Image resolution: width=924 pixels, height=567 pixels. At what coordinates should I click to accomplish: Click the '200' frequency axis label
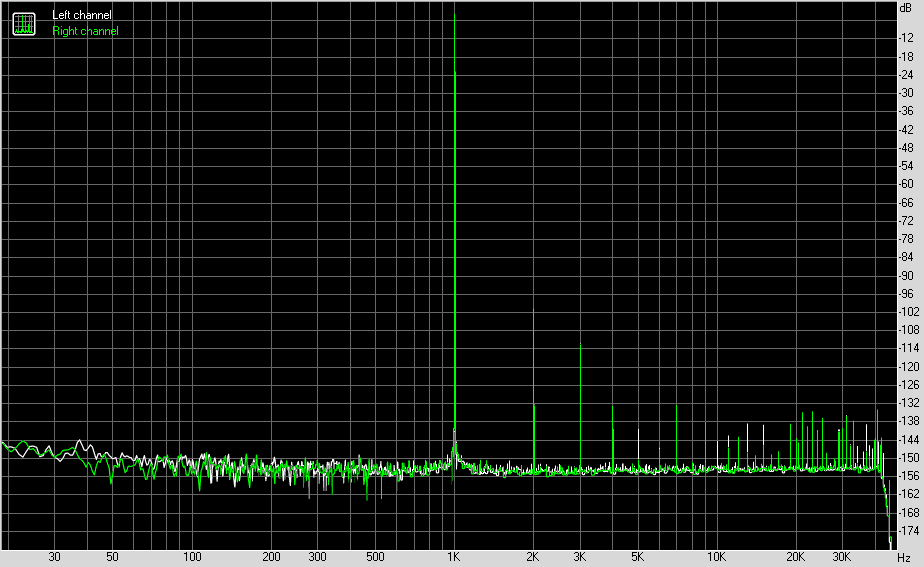click(x=271, y=557)
